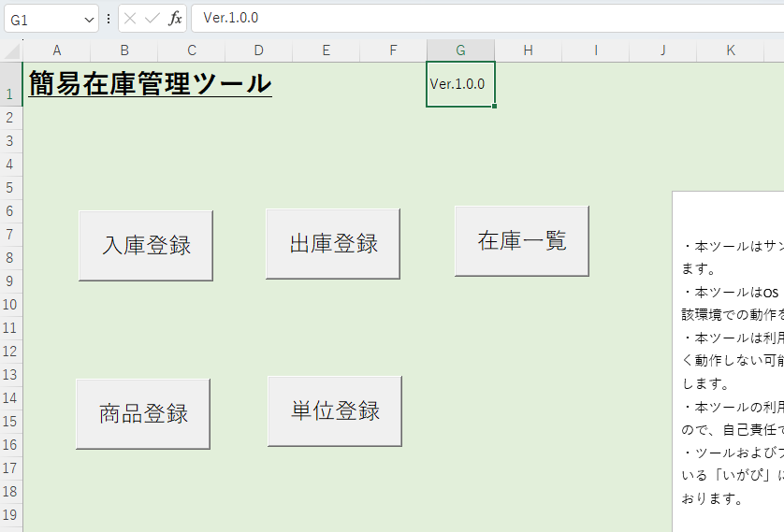Click the three-dot name box resize handle

(x=109, y=19)
